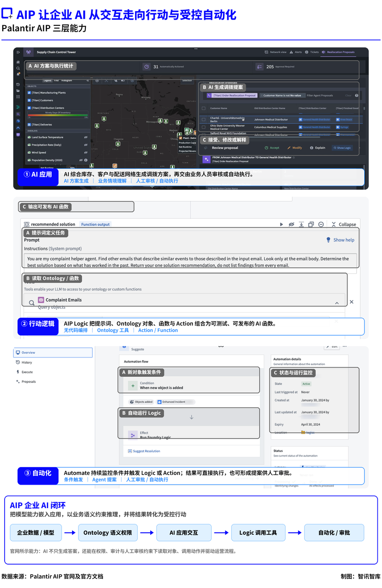The height and width of the screenshot is (588, 382).
Task: Click the AI sparkle icon next to FROM Johnson Medical
Action: point(207,159)
